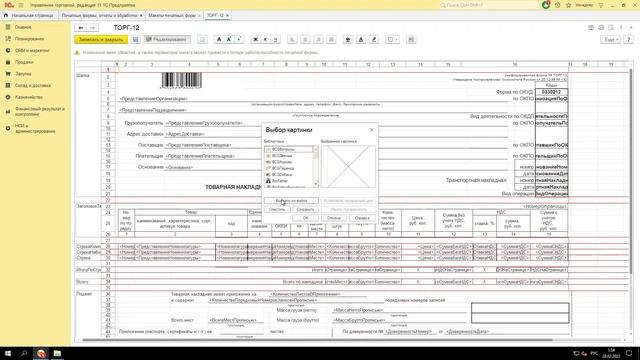Toggle italic 'К' formatting
The image size is (640, 360).
click(265, 40)
